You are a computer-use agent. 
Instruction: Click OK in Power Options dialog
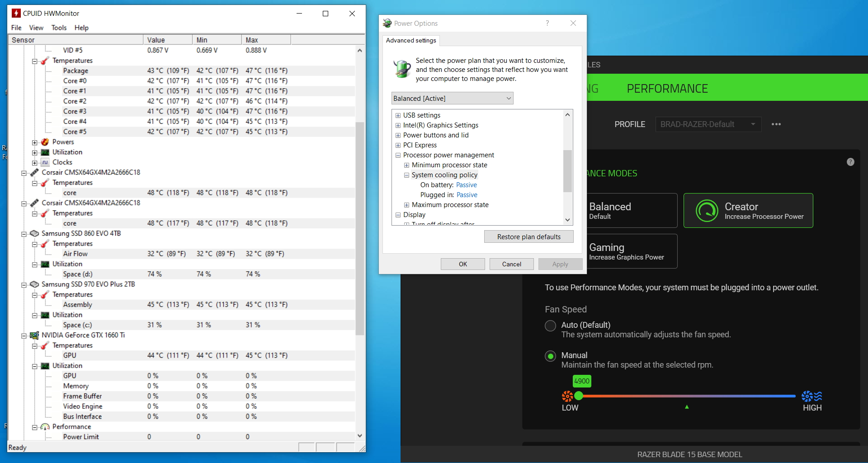(x=463, y=264)
